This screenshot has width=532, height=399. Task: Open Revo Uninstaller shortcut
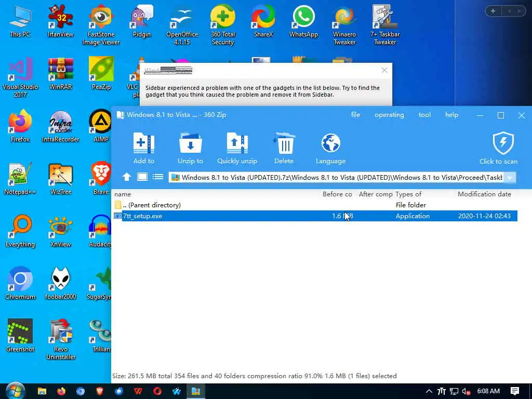(60, 340)
